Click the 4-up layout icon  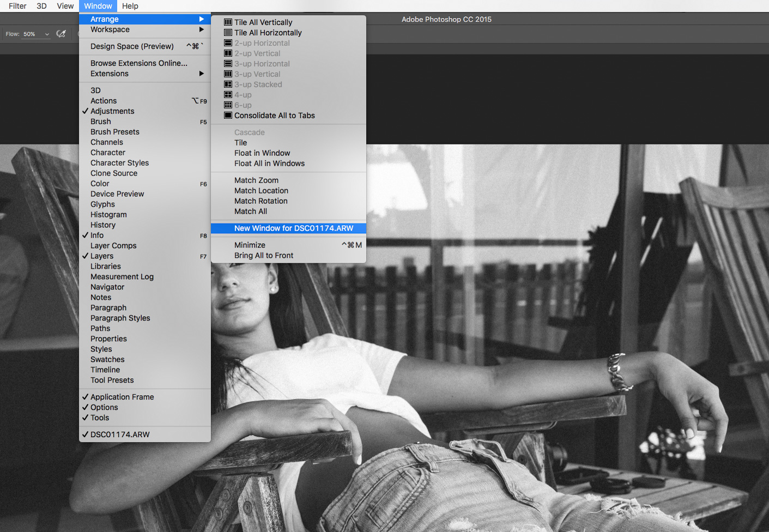(x=227, y=94)
